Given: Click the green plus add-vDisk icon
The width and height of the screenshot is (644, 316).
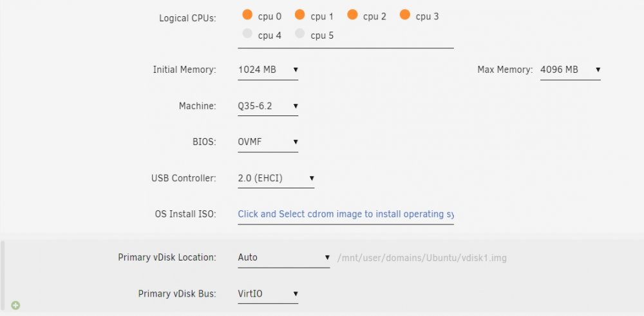Looking at the screenshot, I should click(15, 305).
